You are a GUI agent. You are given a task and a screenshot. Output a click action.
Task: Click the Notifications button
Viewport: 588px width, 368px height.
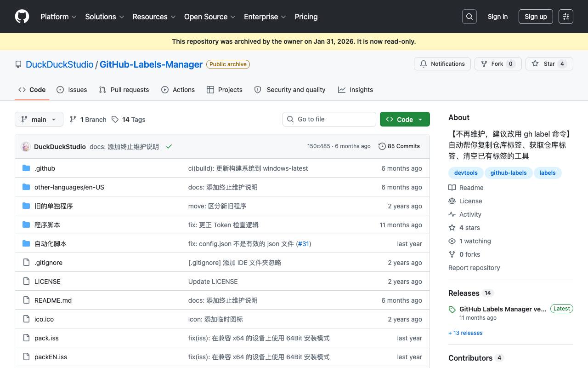pos(442,64)
